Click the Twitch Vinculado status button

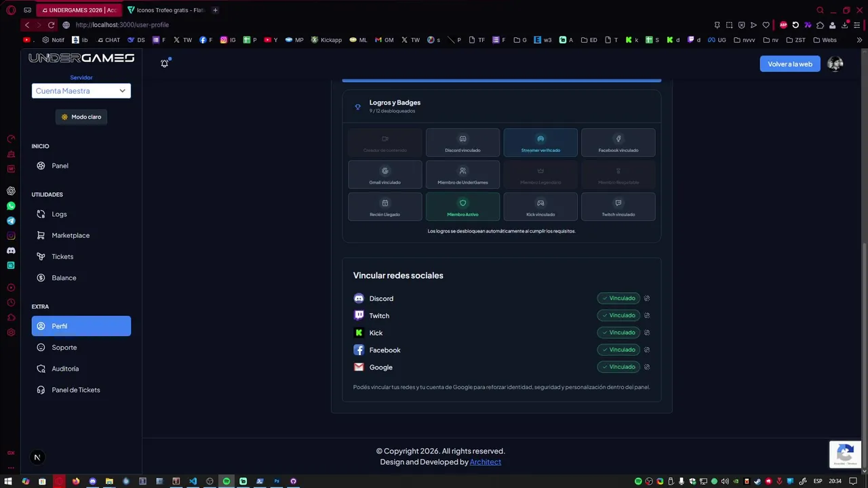coord(618,315)
